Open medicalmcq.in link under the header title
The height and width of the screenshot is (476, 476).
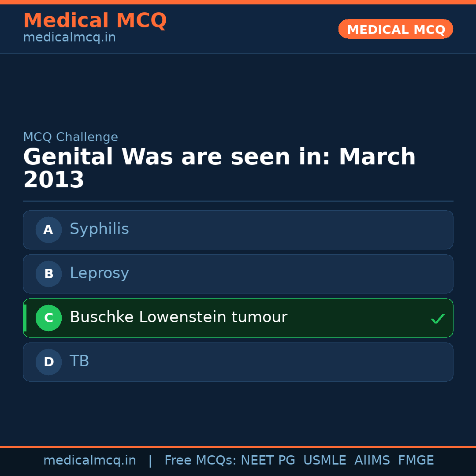(x=69, y=38)
